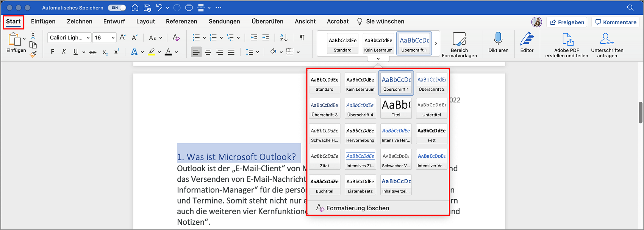Toggle bold with the F button

click(x=52, y=52)
